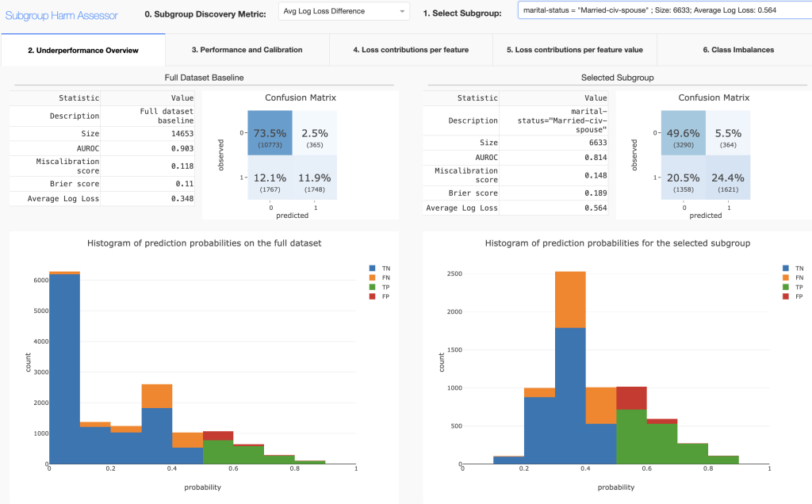Open Loss contributions per feature value tab
The width and height of the screenshot is (812, 504).
click(575, 50)
